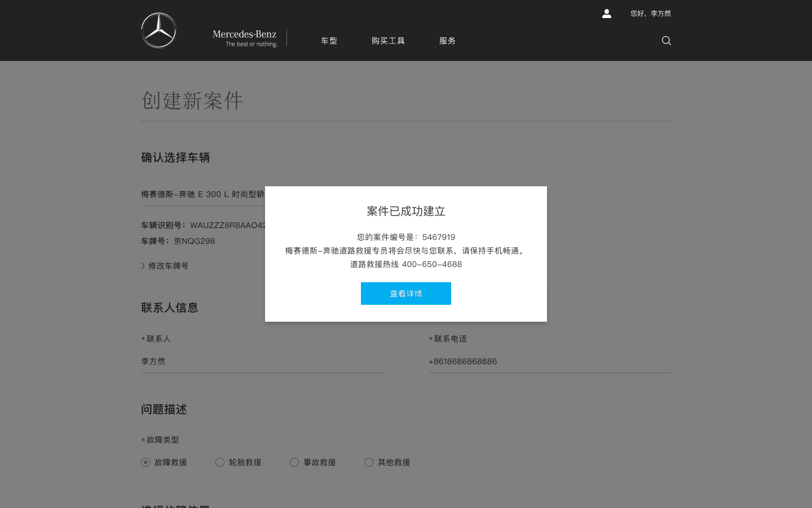Click the 案件已成功建立 dialog title
Image resolution: width=812 pixels, height=508 pixels.
point(406,211)
